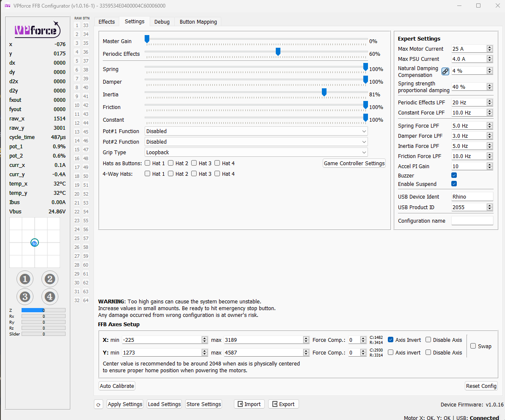Click the VPforce title bar app icon
Viewport: 505px width, 420px height.
coord(7,6)
